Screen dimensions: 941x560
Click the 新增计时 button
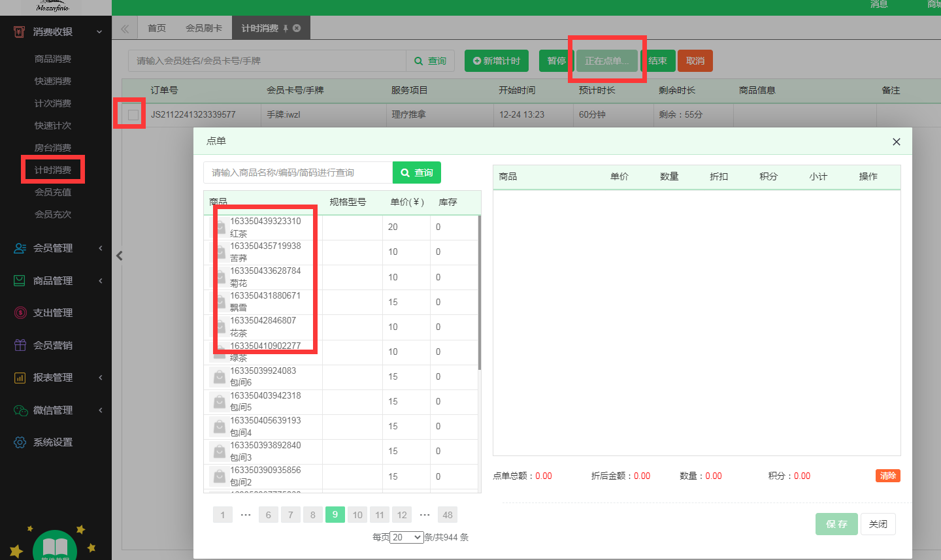click(x=496, y=61)
